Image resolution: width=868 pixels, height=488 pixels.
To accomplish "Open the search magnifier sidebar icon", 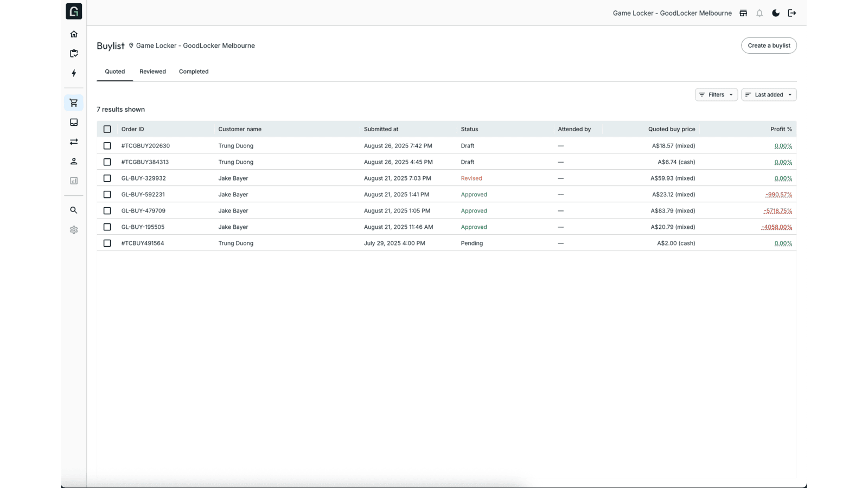I will [74, 210].
